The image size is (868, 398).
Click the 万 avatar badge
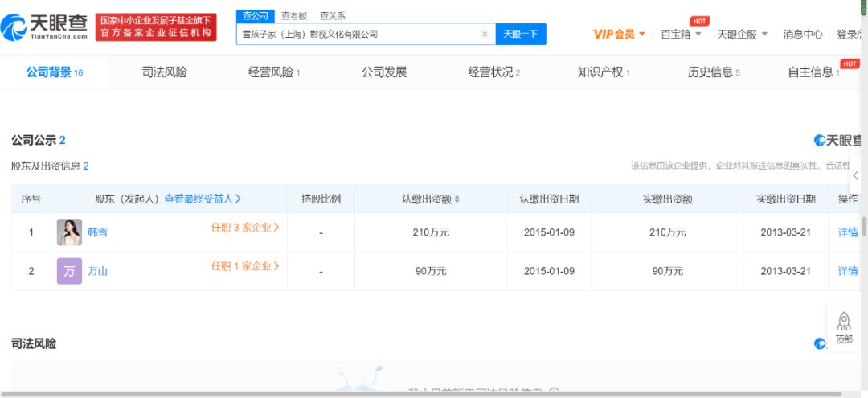(69, 271)
